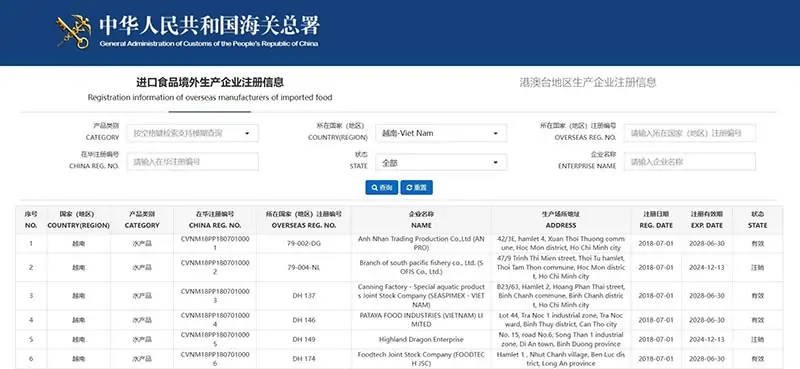Focus the OVERSEAS REG. NO. input field
The height and width of the screenshot is (369, 800).
click(689, 133)
